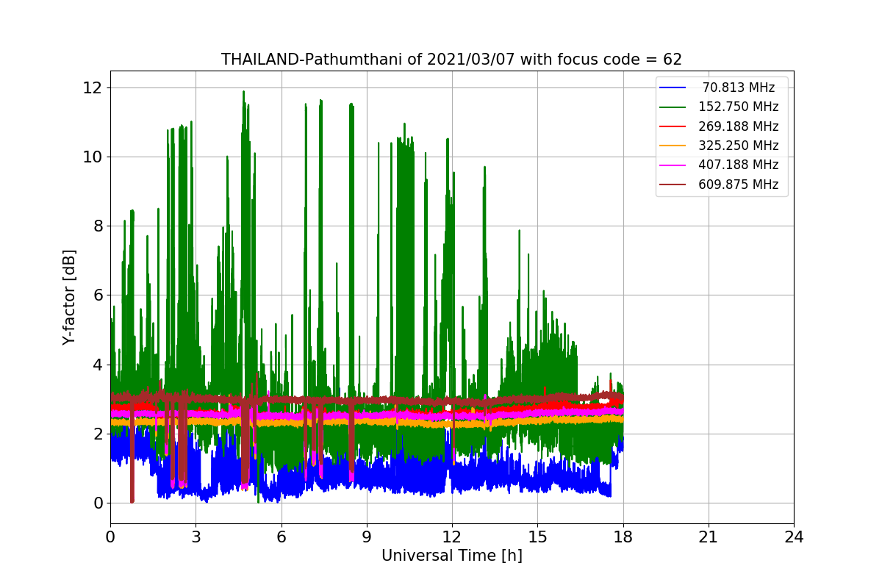Click the x-axis tick label 18

point(623,537)
